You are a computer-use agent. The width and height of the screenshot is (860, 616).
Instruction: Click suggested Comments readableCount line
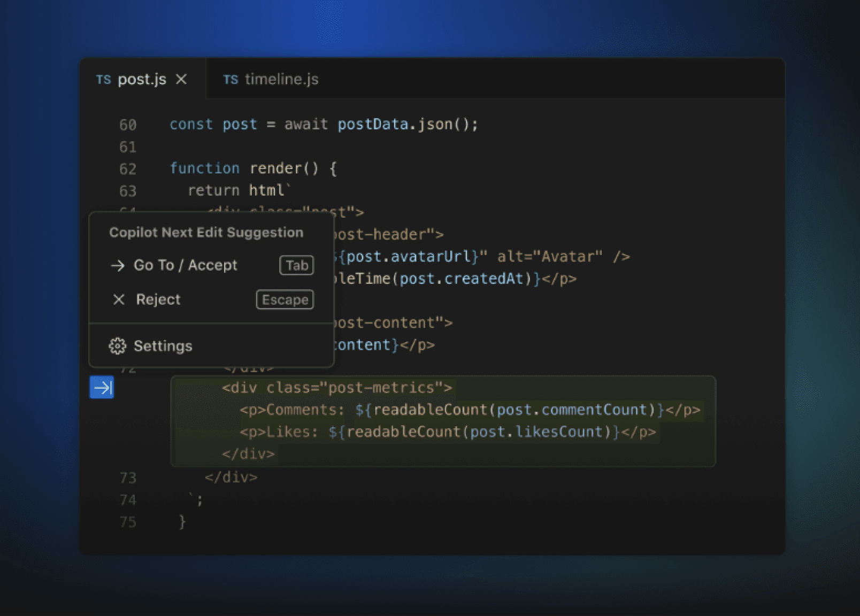[x=470, y=410]
